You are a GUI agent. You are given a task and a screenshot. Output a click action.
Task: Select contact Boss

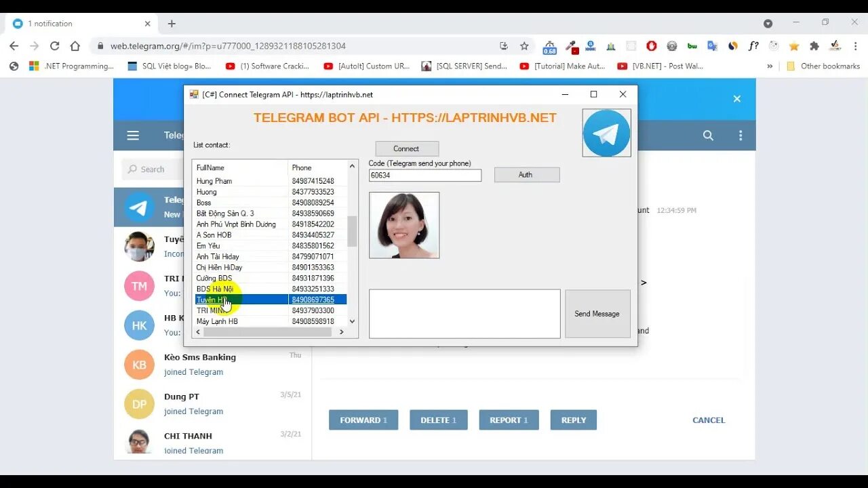(x=204, y=203)
